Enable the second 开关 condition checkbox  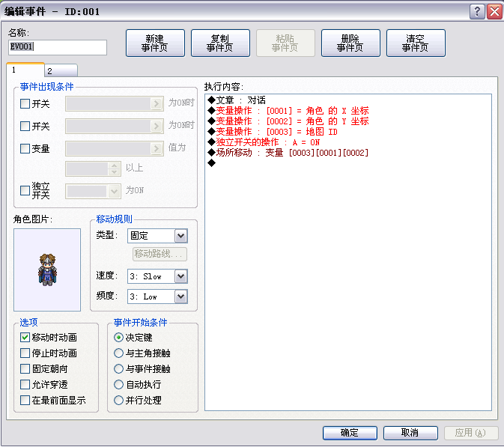tap(25, 126)
